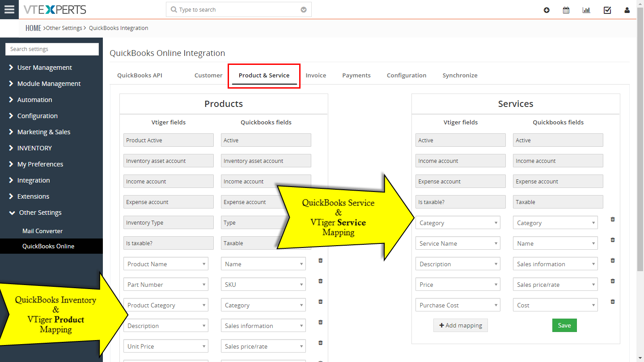Open Part Number Vtiger field dropdown
The height and width of the screenshot is (362, 644).
click(166, 285)
